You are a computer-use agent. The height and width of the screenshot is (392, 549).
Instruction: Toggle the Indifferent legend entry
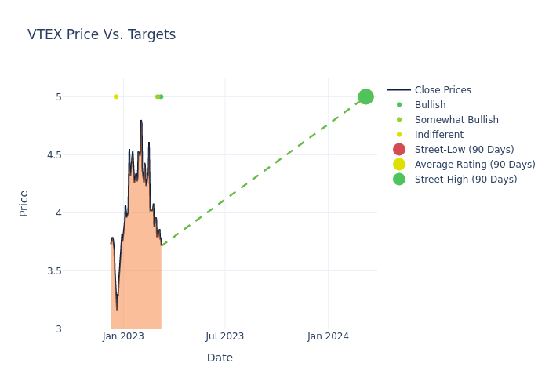438,135
